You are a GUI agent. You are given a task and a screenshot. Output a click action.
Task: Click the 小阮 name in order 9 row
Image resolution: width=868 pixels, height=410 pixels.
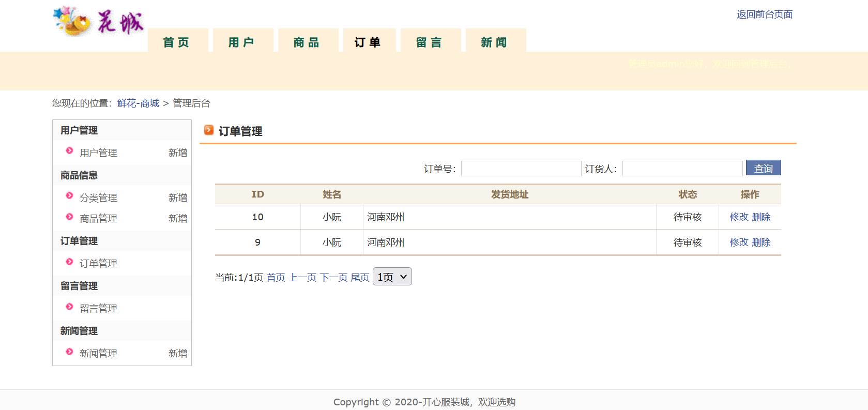click(332, 242)
